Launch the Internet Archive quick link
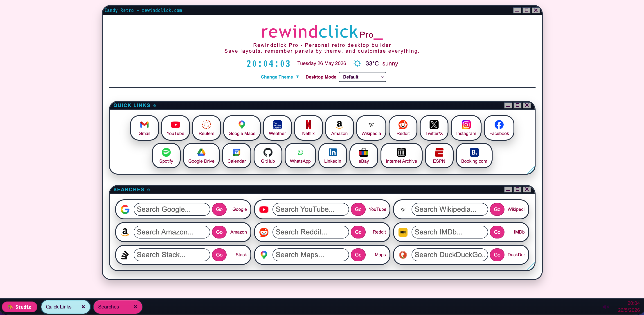The image size is (644, 315). [x=401, y=156]
